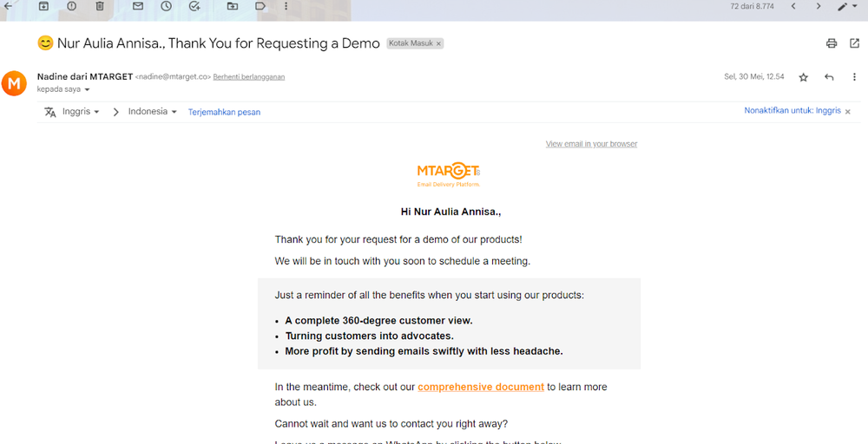The height and width of the screenshot is (444, 868).
Task: Add email to Tasks
Action: coord(194,6)
